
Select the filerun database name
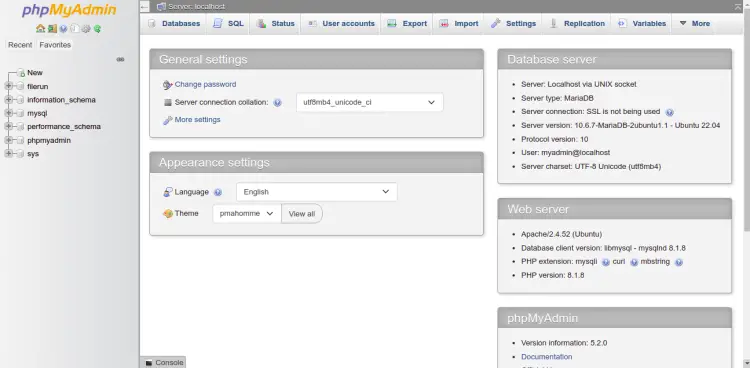(38, 87)
